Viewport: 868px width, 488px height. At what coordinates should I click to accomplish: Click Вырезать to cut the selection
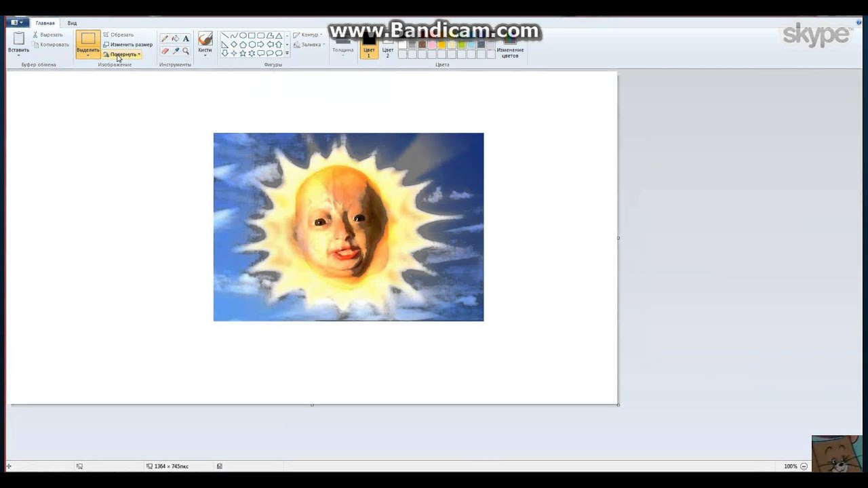(47, 35)
